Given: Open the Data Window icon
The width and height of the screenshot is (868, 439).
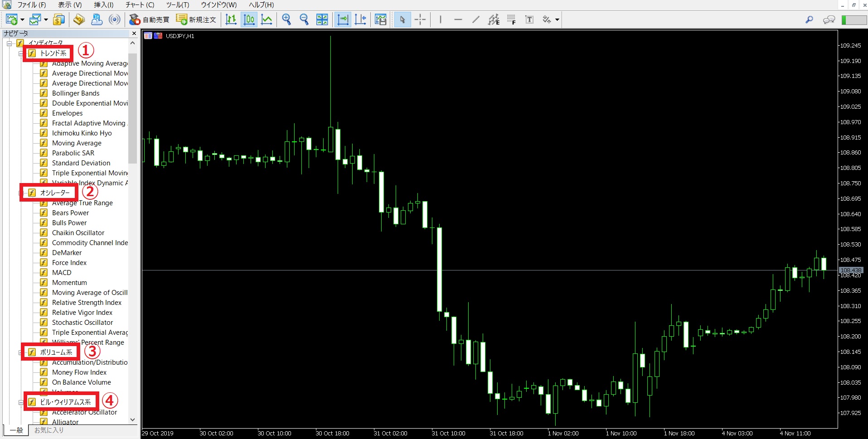Looking at the screenshot, I should [x=79, y=19].
